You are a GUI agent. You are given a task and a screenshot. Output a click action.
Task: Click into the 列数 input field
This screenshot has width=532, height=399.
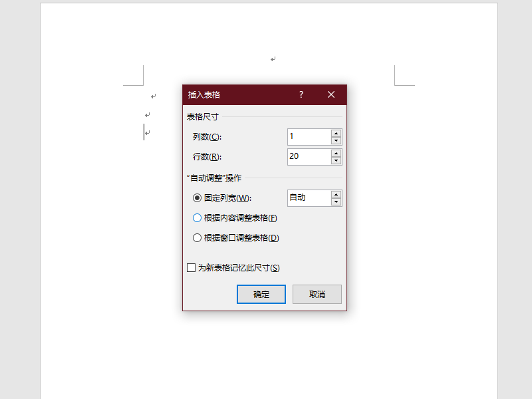pos(309,137)
